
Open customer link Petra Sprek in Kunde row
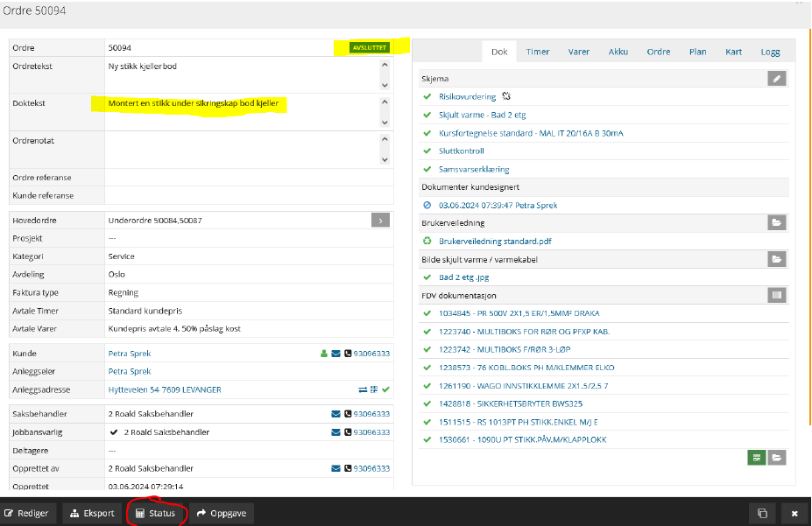click(x=130, y=354)
